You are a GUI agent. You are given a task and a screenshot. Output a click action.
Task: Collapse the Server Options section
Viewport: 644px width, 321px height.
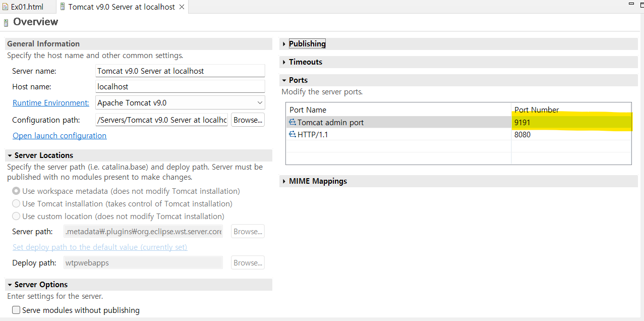[x=10, y=285]
